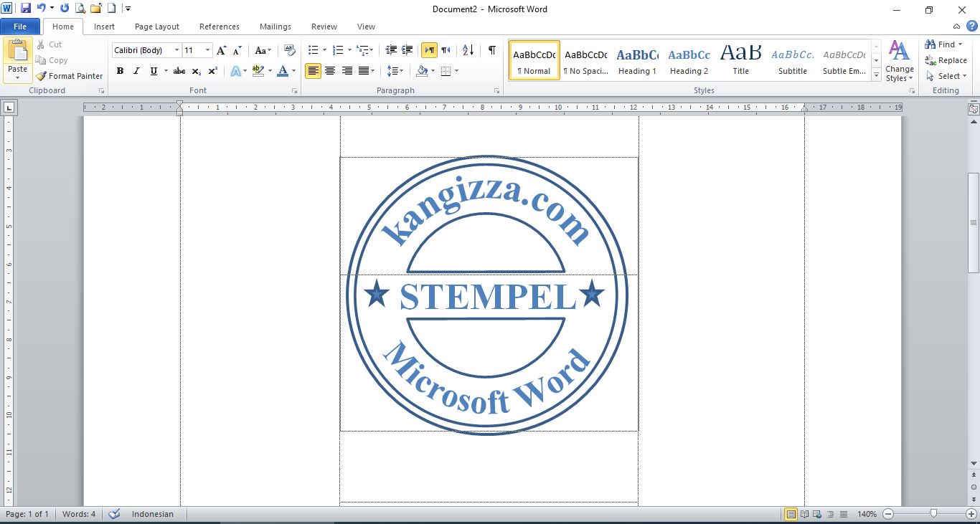Click the 140% zoom level
Image resolution: width=980 pixels, height=524 pixels.
point(867,514)
